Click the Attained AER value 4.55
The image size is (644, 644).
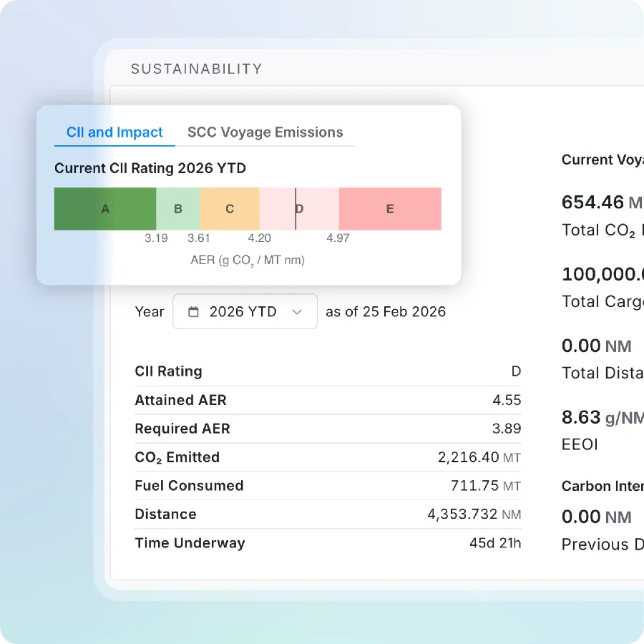coord(506,400)
